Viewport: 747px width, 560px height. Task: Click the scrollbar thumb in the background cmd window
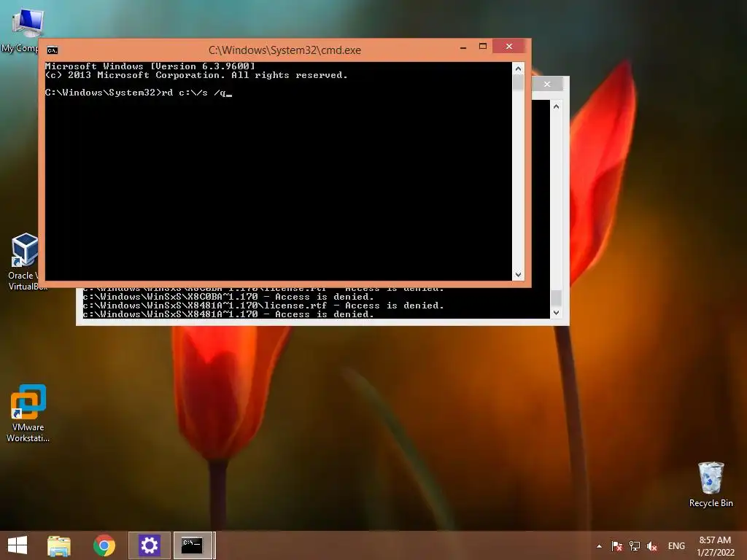556,298
